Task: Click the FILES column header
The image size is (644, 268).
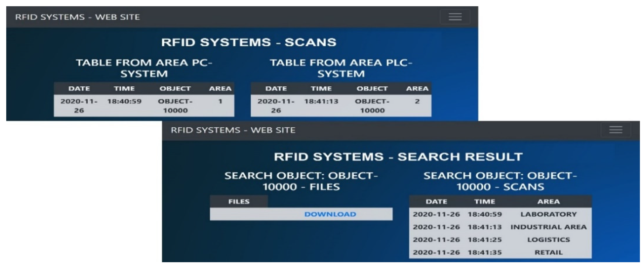Action: click(x=239, y=202)
